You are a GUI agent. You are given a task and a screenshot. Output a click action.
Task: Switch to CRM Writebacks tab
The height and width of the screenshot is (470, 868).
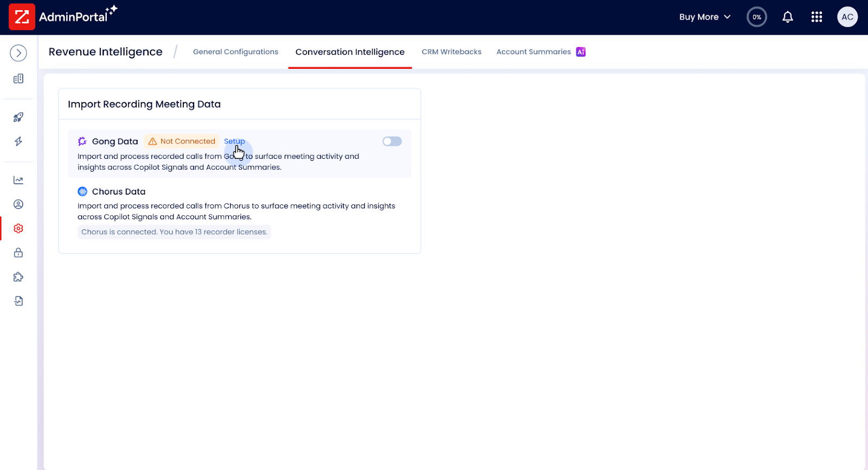tap(451, 52)
